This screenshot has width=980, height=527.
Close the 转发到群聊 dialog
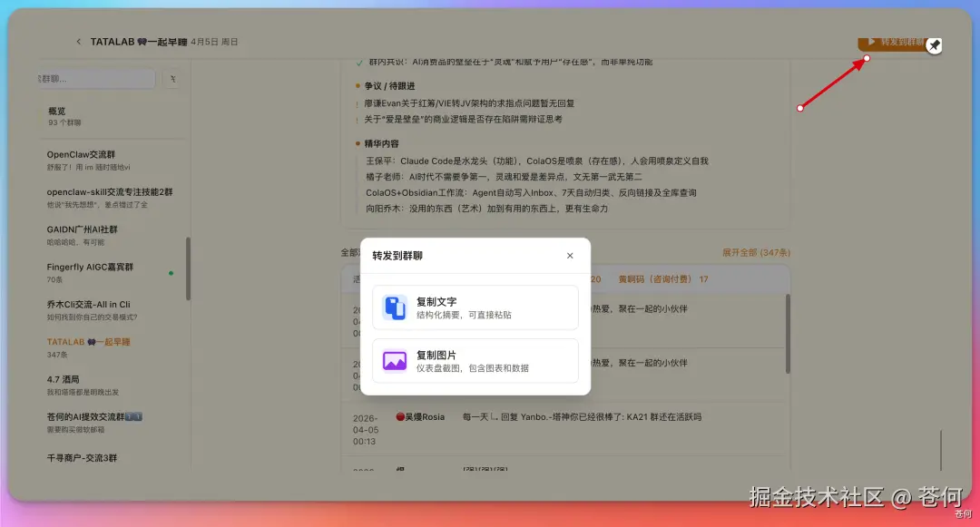(x=570, y=256)
